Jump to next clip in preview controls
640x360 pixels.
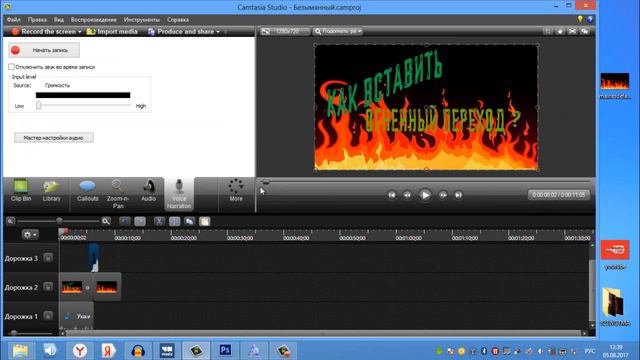click(458, 195)
